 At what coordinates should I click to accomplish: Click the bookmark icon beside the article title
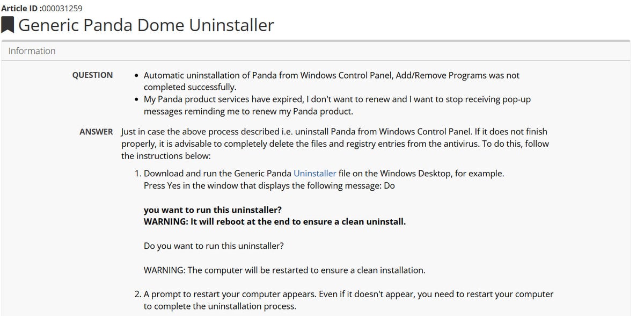[8, 25]
